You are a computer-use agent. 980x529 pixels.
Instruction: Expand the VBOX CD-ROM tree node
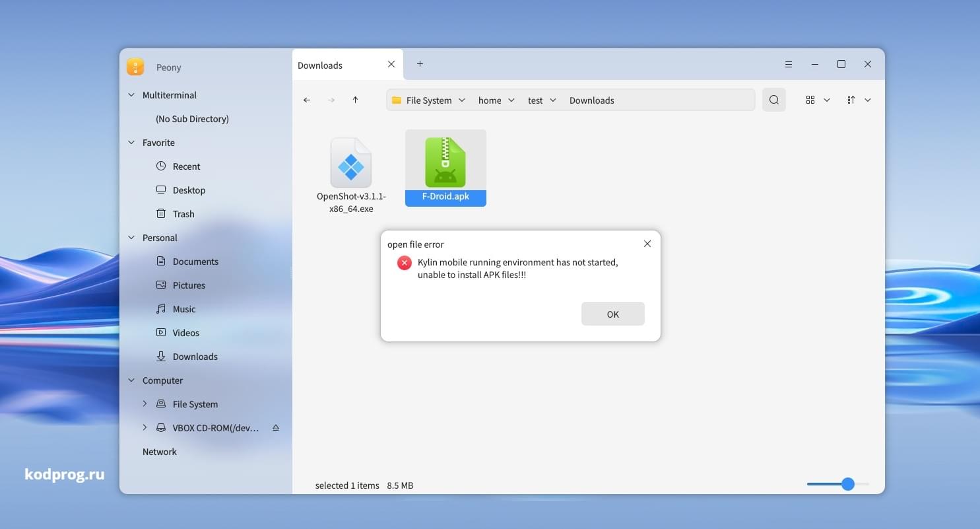145,427
